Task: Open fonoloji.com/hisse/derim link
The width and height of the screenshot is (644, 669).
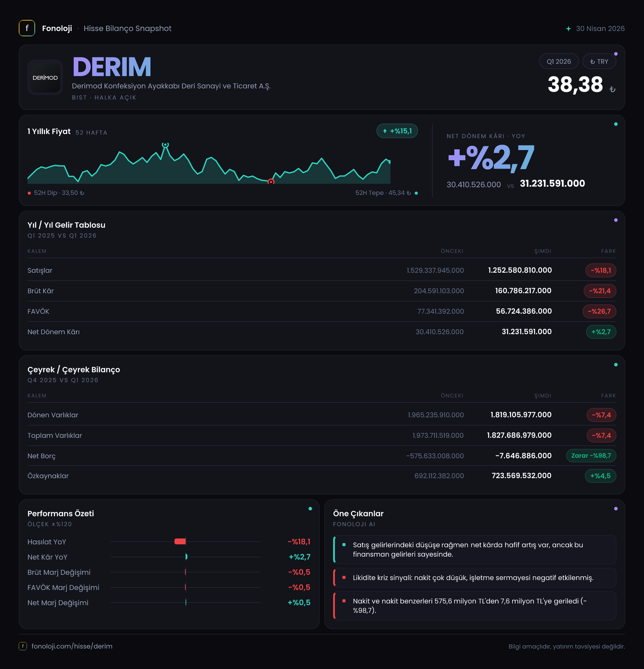Action: point(72,646)
